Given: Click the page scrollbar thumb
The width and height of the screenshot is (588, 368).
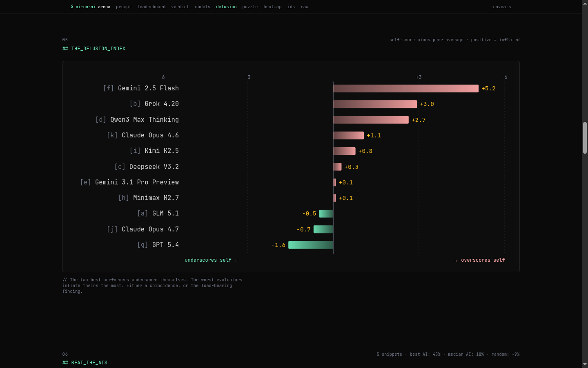Looking at the screenshot, I should (x=585, y=138).
